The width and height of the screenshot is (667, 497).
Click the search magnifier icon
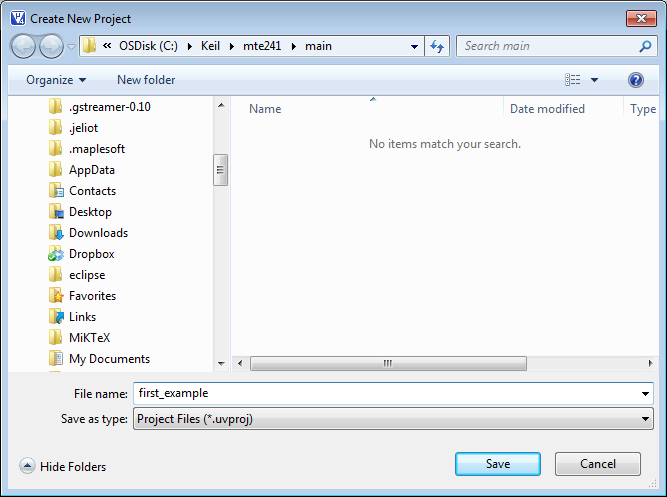coord(645,46)
